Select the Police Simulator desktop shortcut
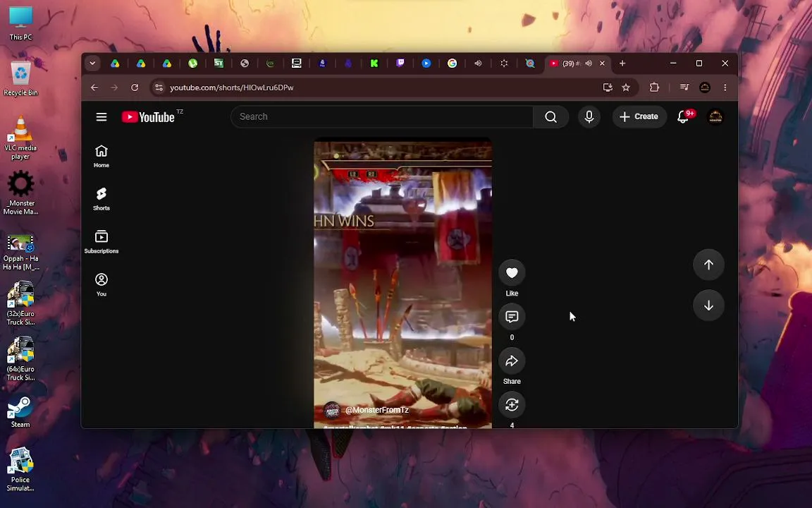 20,470
